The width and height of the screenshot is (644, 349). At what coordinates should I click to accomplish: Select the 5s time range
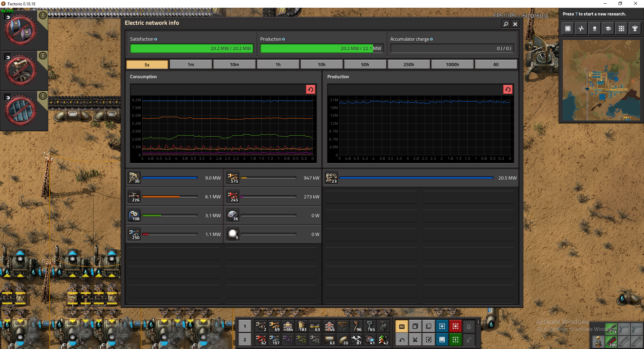click(147, 64)
